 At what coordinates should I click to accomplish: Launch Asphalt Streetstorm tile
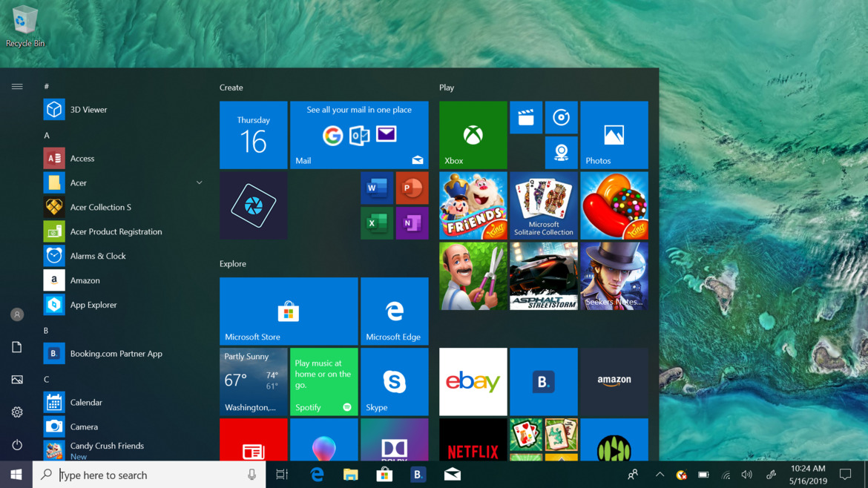(x=544, y=276)
